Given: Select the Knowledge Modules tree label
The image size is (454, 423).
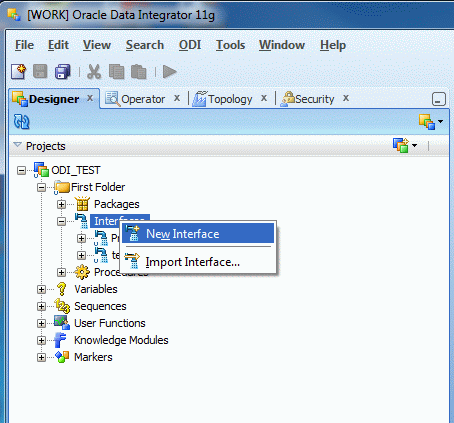Looking at the screenshot, I should 121,340.
